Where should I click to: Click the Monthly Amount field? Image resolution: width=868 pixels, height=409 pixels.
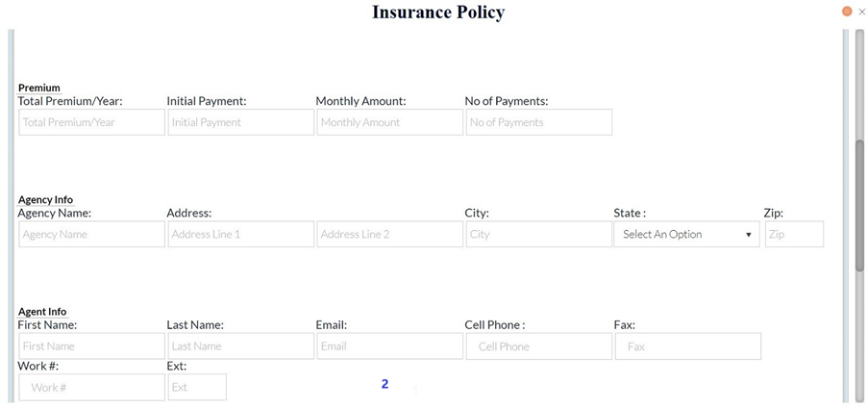[389, 122]
